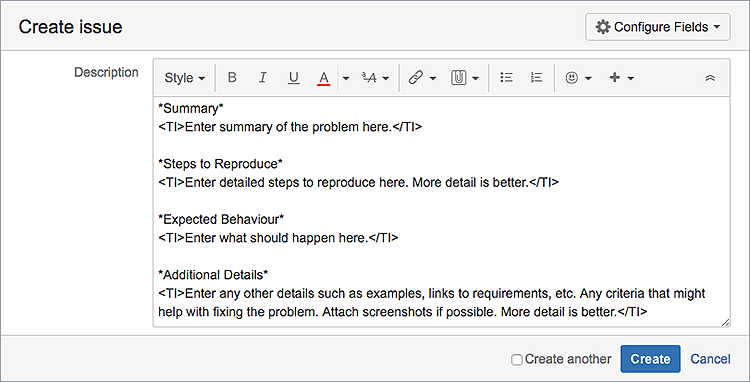Insert a numbered list
This screenshot has width=750, height=382.
pyautogui.click(x=536, y=77)
